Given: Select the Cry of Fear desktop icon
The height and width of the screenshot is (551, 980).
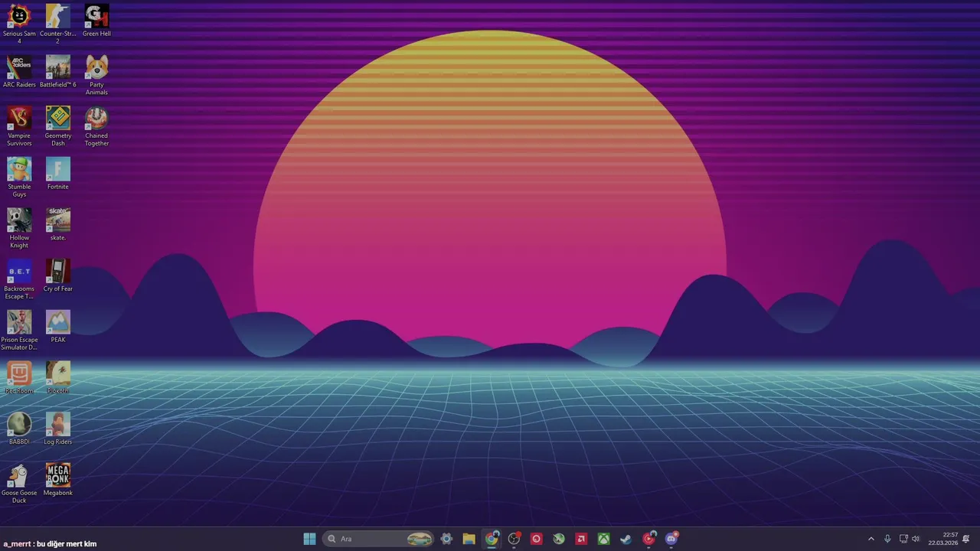Looking at the screenshot, I should [x=57, y=275].
